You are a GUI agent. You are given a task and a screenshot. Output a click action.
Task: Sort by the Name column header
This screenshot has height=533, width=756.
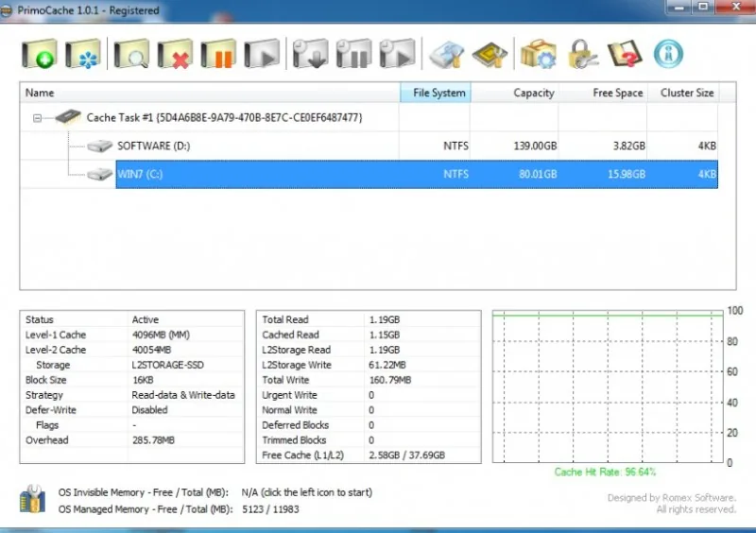(210, 93)
